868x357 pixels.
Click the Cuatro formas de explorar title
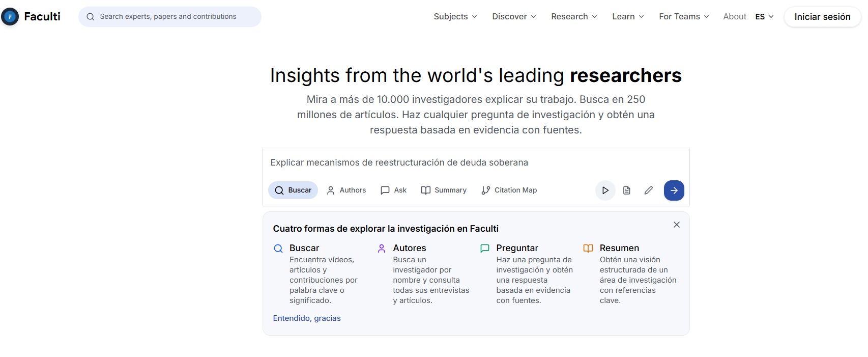pyautogui.click(x=386, y=229)
